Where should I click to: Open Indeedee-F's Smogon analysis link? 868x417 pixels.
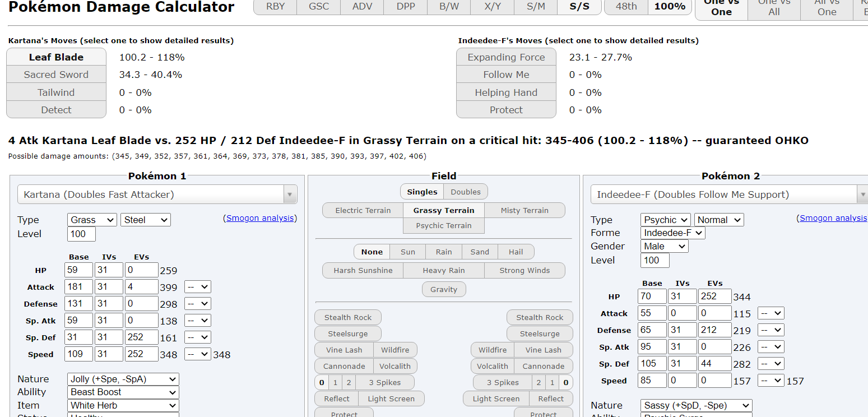coord(834,218)
